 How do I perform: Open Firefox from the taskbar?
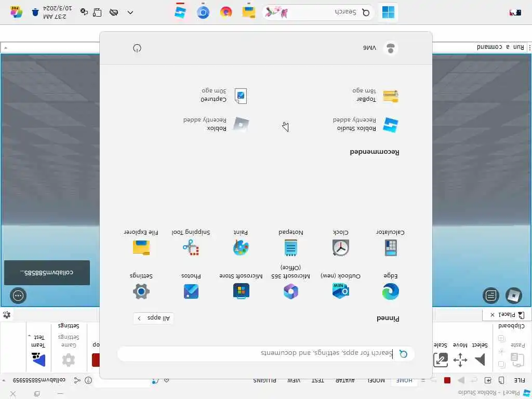(x=226, y=12)
